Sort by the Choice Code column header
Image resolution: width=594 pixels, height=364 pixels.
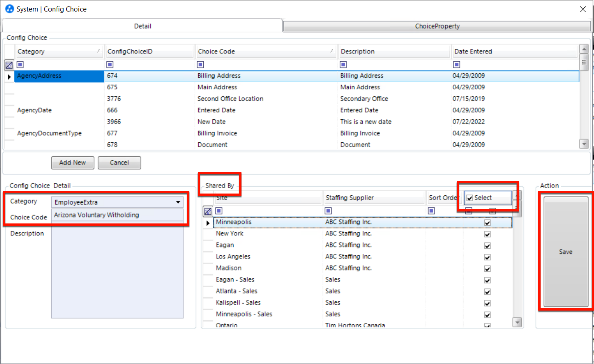(266, 51)
